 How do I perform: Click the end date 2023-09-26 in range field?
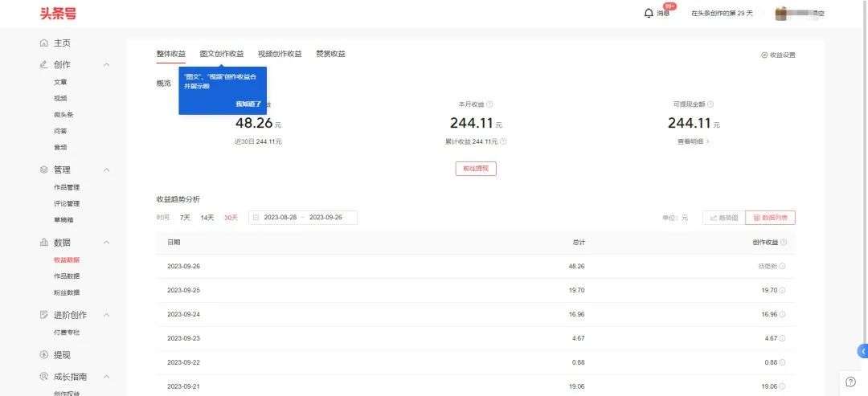[325, 218]
